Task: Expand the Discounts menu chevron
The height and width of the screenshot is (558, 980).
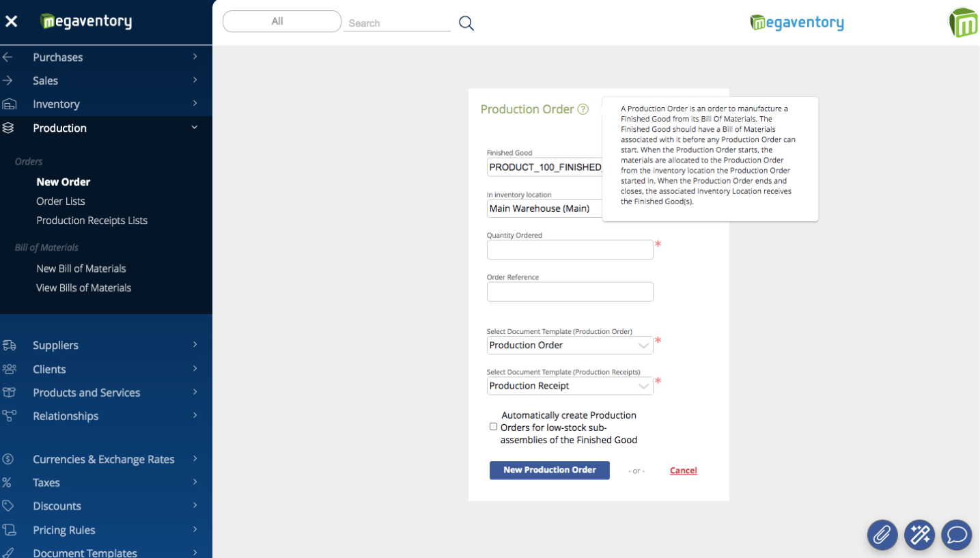Action: (x=195, y=505)
